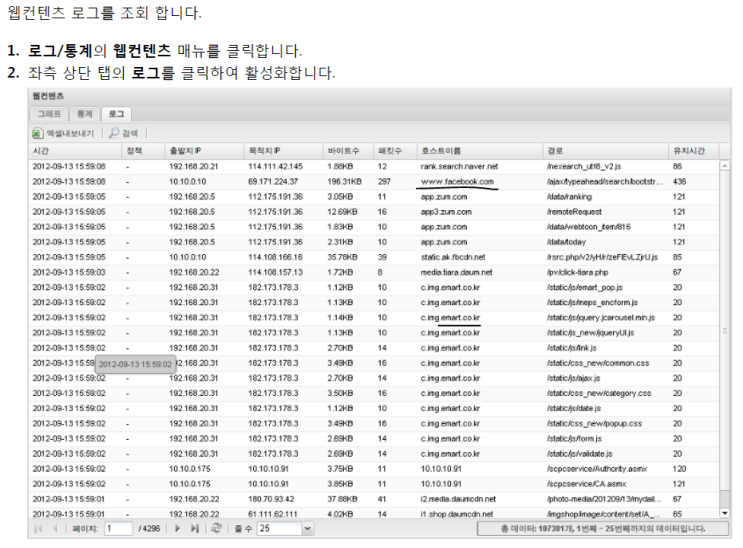This screenshot has height=548, width=743.
Task: Click destination IP 114.111.42.145
Action: coord(275,166)
